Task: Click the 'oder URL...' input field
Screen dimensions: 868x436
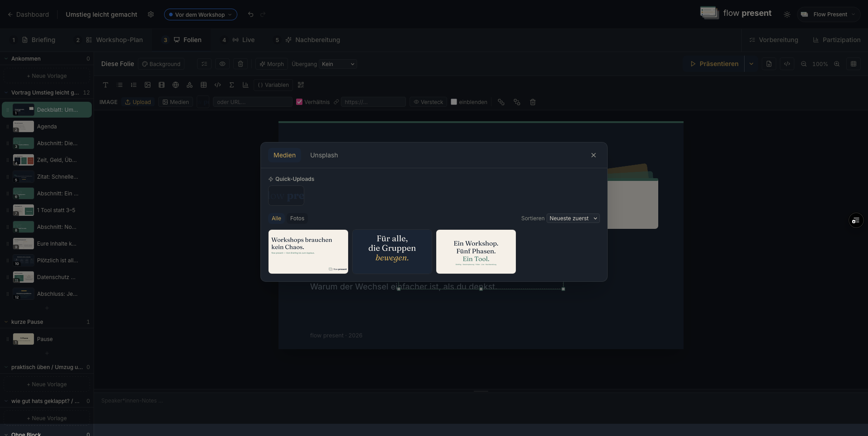Action: coord(252,102)
